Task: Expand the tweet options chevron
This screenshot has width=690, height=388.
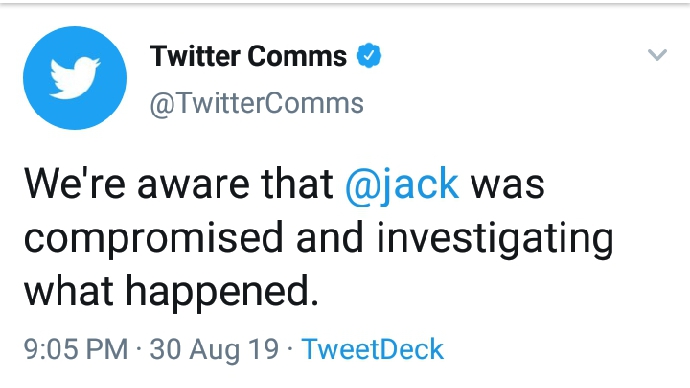Action: [x=657, y=55]
